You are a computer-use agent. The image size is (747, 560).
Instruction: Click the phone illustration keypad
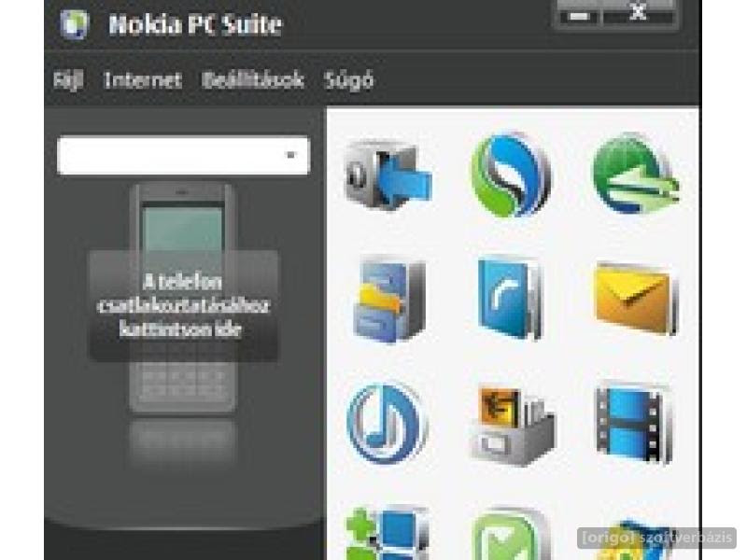click(x=183, y=385)
